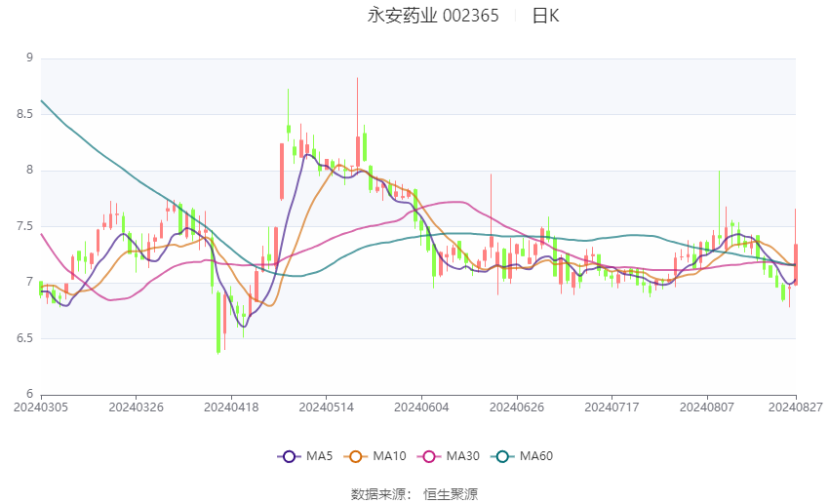
Task: Click the MA30 legend label text
Action: point(463,456)
